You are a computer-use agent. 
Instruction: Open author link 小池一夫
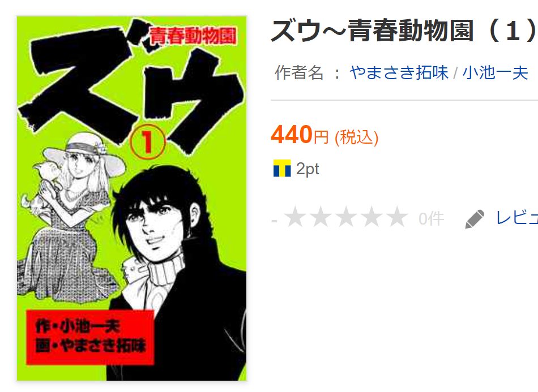point(495,72)
